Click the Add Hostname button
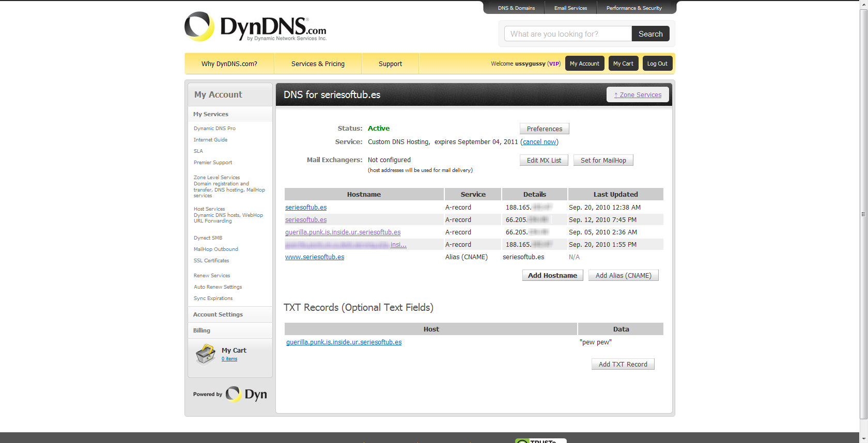 coord(553,275)
